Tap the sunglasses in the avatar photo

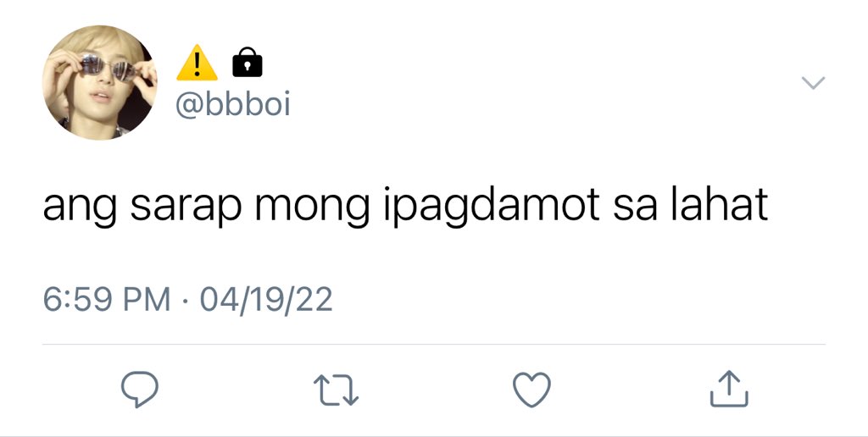pos(108,68)
